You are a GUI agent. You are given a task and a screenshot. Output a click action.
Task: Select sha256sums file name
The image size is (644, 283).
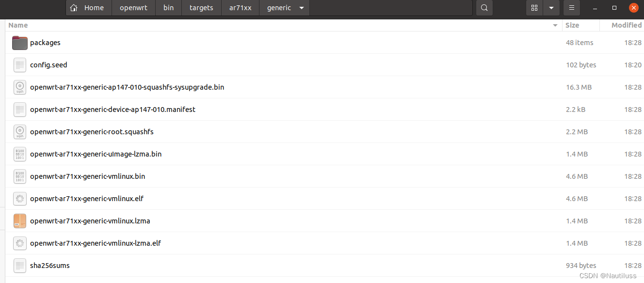tap(50, 266)
